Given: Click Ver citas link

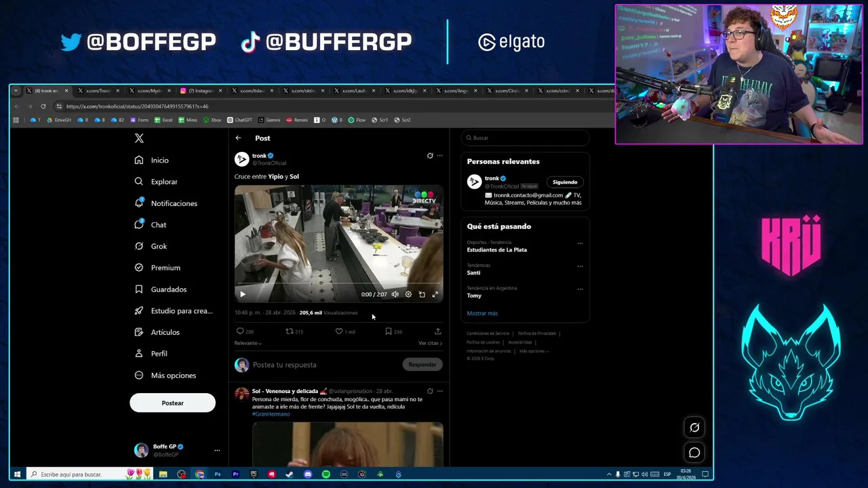Looking at the screenshot, I should 430,343.
